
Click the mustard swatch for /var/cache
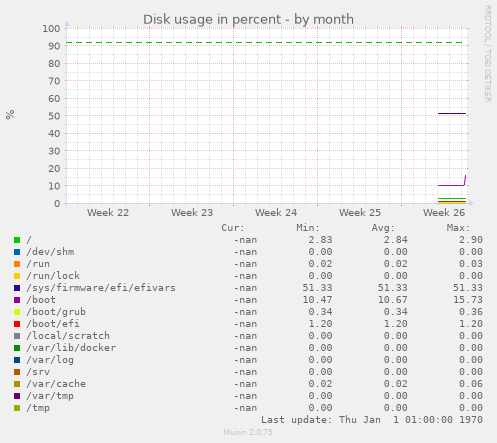pos(17,384)
